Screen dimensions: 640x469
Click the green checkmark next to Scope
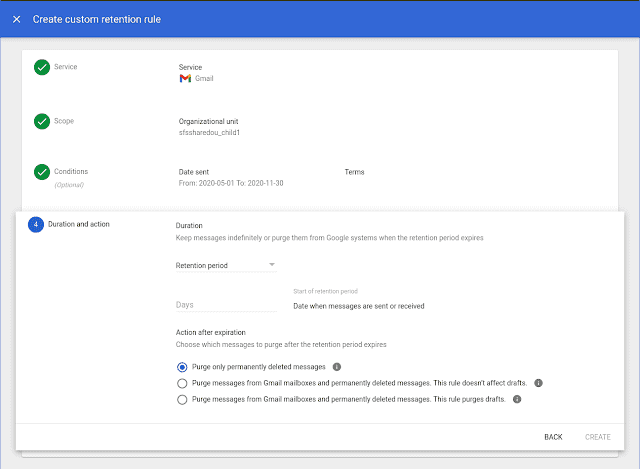tap(42, 121)
